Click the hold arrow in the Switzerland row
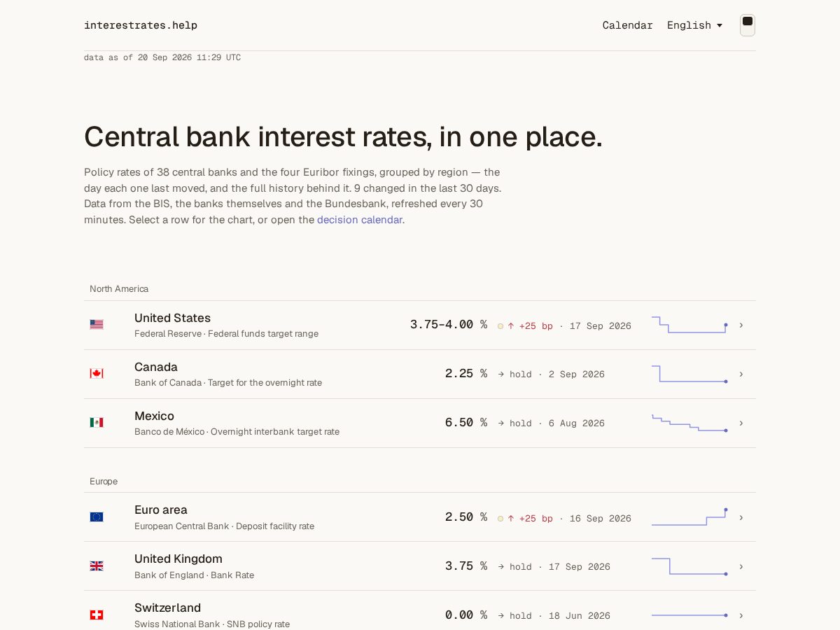This screenshot has height=630, width=840. tap(501, 616)
